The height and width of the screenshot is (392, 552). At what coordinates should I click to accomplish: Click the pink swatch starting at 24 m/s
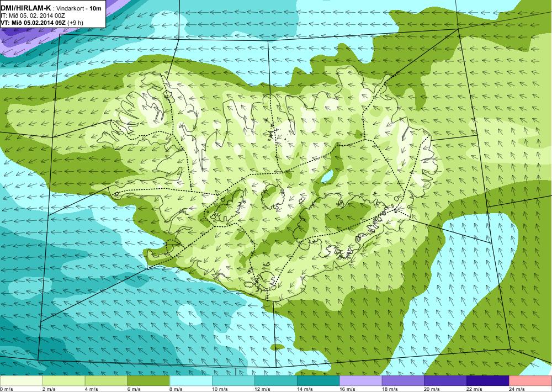click(530, 381)
